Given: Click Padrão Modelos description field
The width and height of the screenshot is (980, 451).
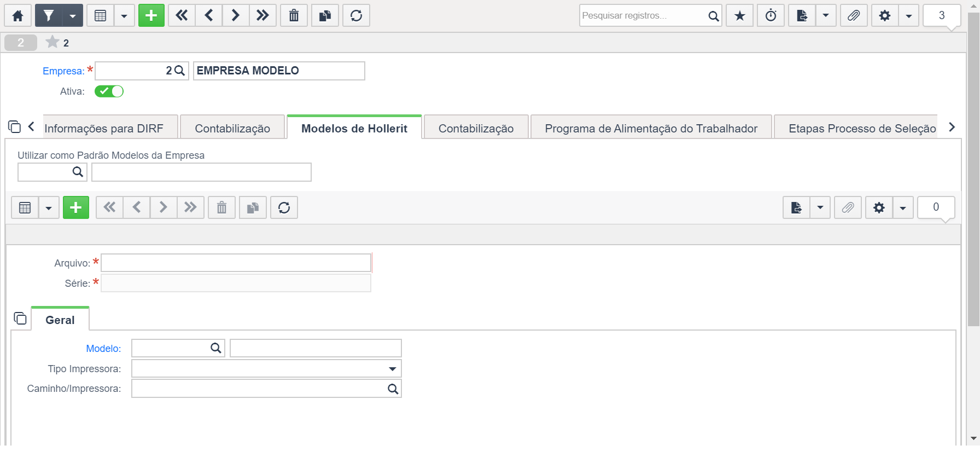Looking at the screenshot, I should coord(201,172).
